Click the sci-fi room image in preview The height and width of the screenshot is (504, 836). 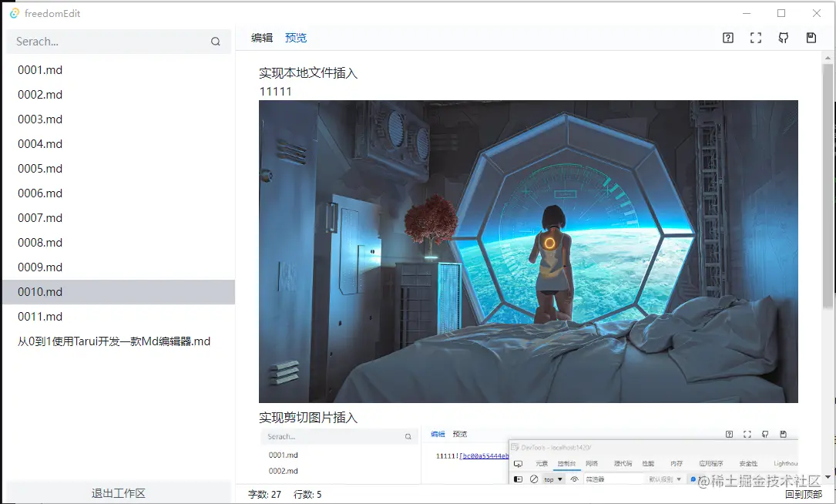[529, 251]
